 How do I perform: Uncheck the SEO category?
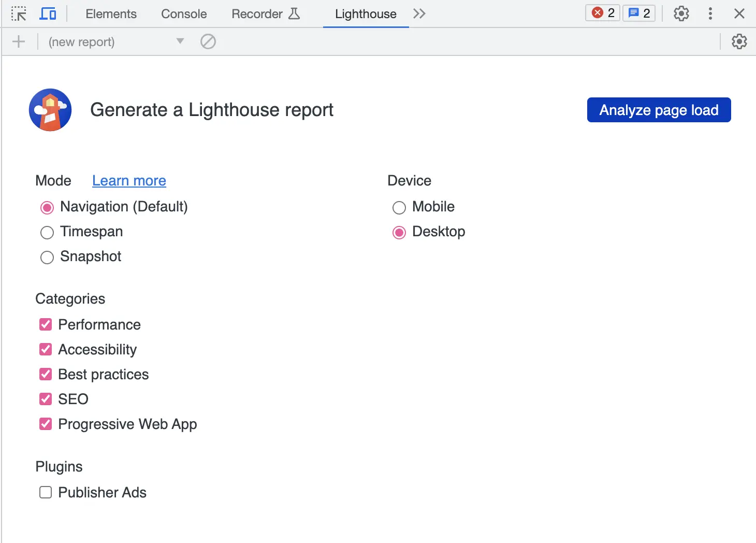(46, 399)
